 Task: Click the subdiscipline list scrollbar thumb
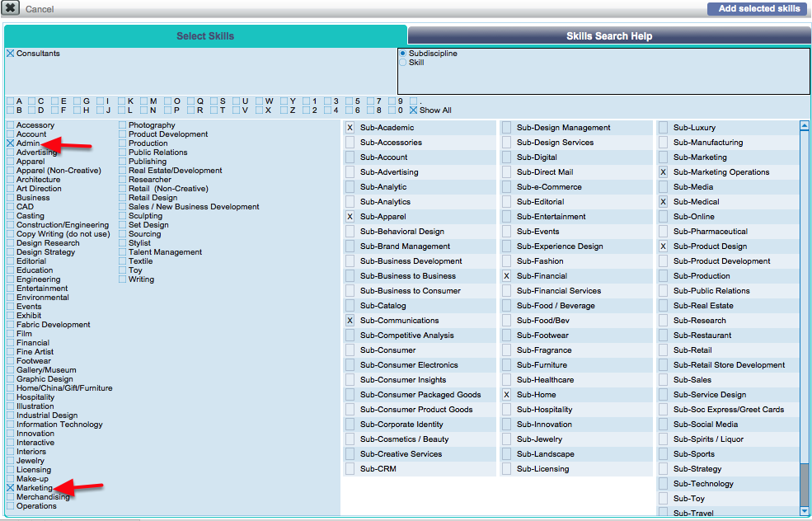(805, 486)
